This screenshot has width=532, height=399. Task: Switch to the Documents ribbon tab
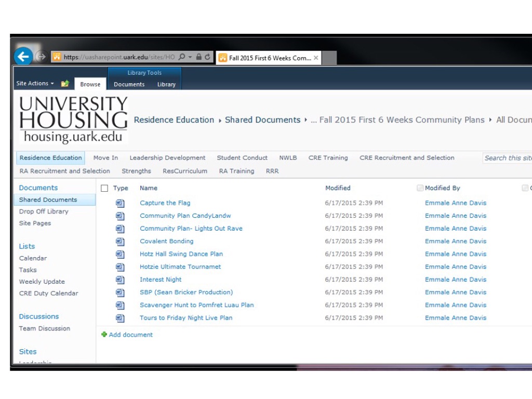(x=129, y=84)
